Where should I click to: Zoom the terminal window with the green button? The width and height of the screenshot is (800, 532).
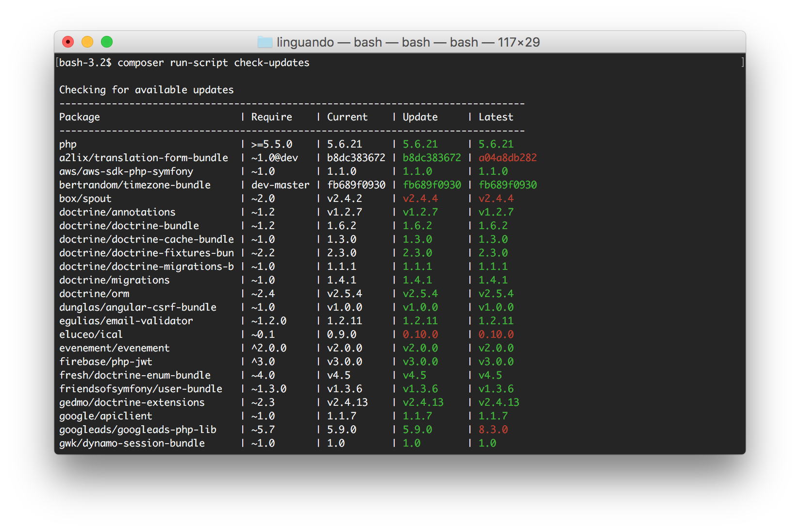[107, 42]
